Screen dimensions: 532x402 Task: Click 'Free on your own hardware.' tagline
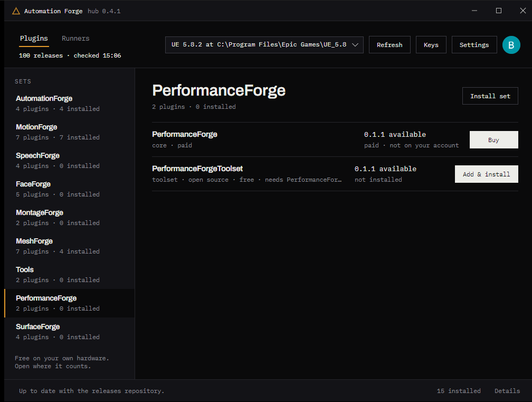[62, 358]
